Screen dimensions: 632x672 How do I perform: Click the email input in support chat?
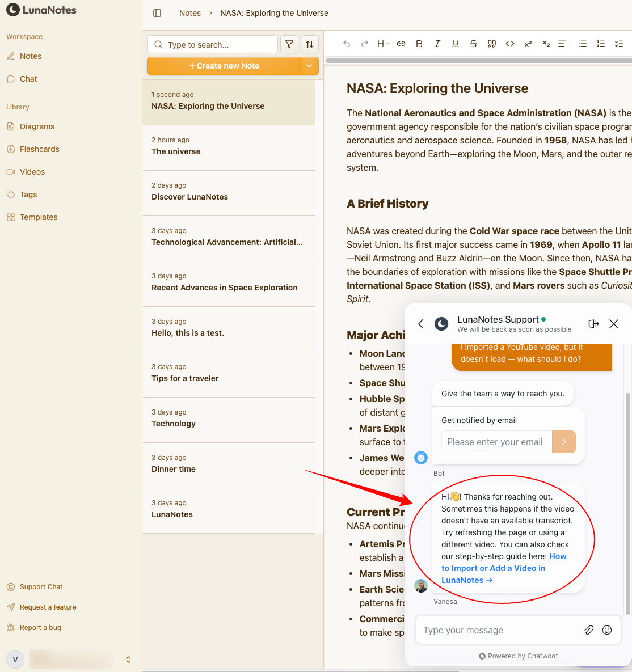[495, 442]
